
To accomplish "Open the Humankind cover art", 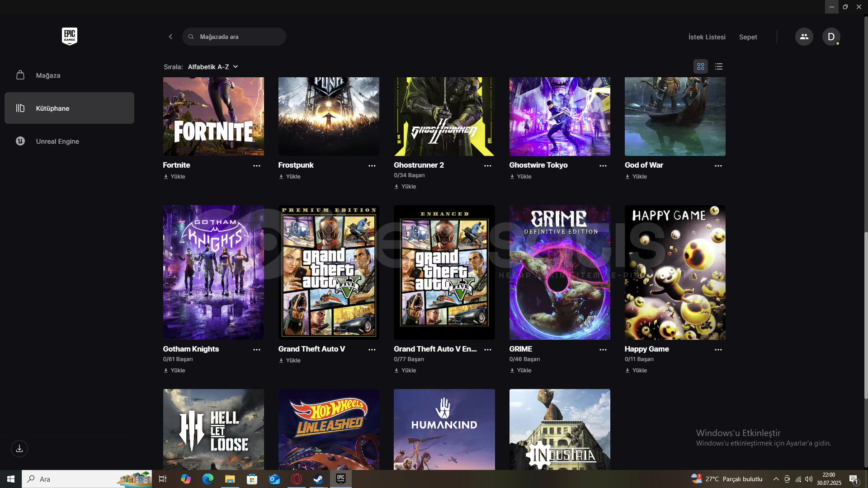I will 444,429.
